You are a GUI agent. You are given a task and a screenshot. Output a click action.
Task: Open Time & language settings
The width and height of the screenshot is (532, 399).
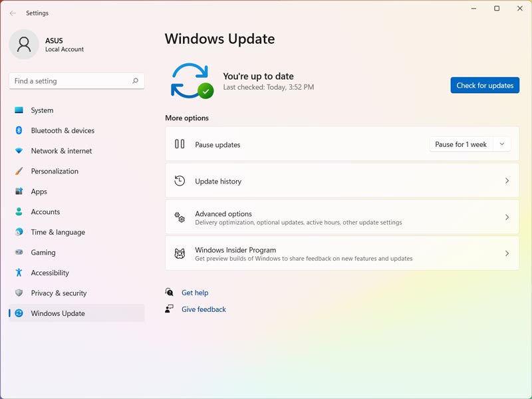pos(76,232)
